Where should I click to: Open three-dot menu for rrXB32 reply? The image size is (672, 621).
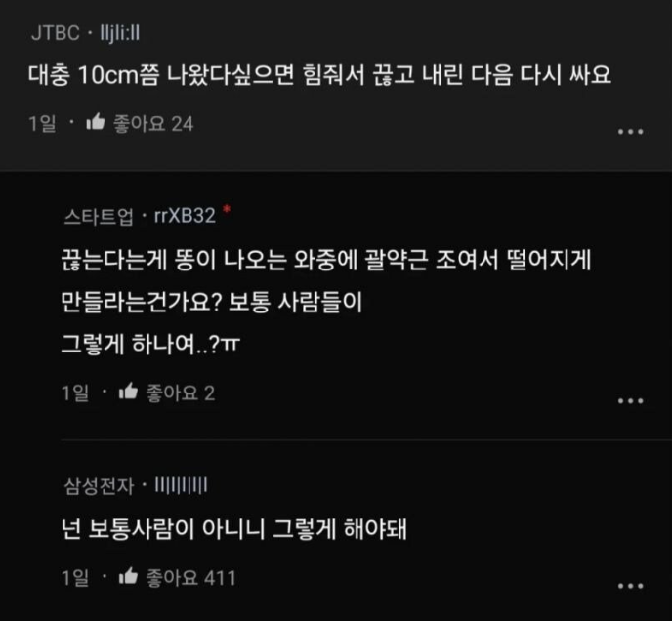pos(630,401)
